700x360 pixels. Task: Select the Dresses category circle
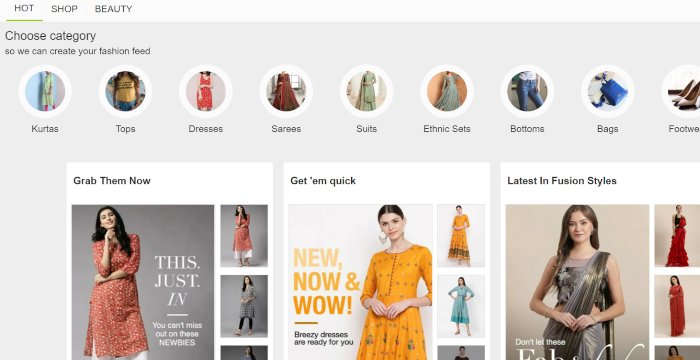coord(206,91)
